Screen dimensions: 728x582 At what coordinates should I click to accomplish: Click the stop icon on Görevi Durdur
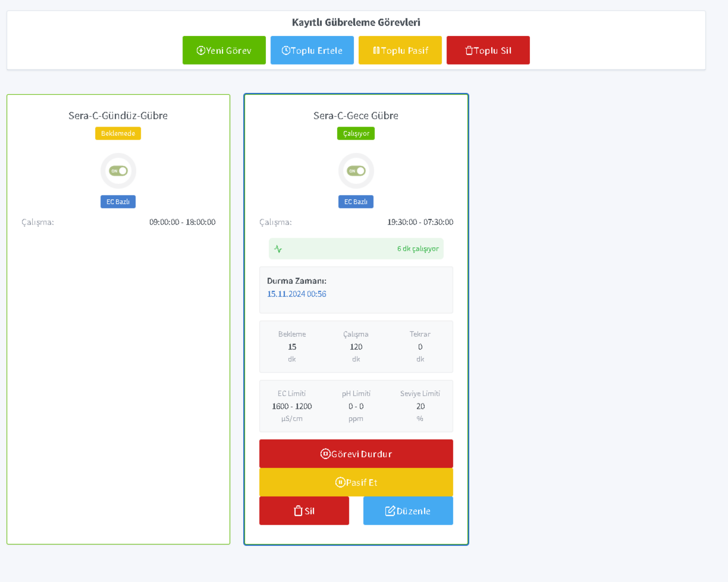coord(325,454)
